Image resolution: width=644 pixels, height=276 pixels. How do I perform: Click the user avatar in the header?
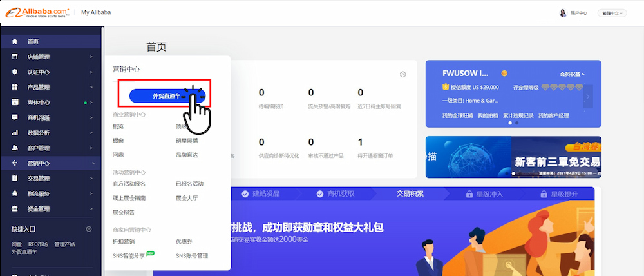pos(563,13)
